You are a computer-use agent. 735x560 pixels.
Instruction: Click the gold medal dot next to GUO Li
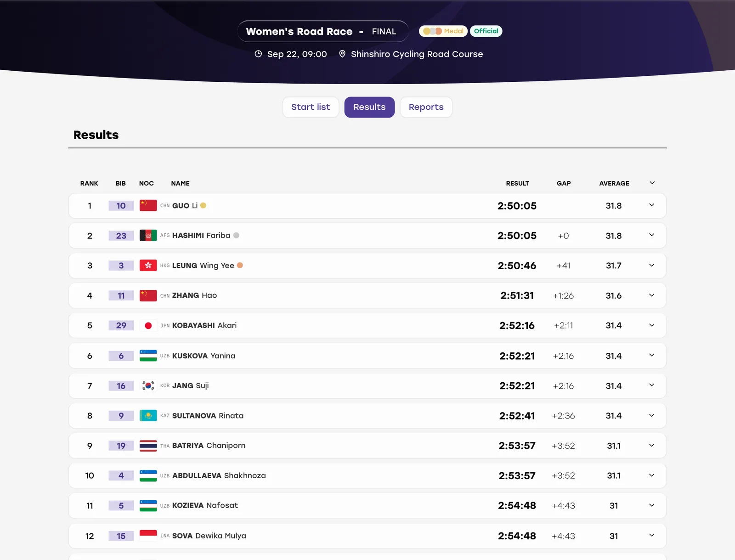click(x=203, y=205)
